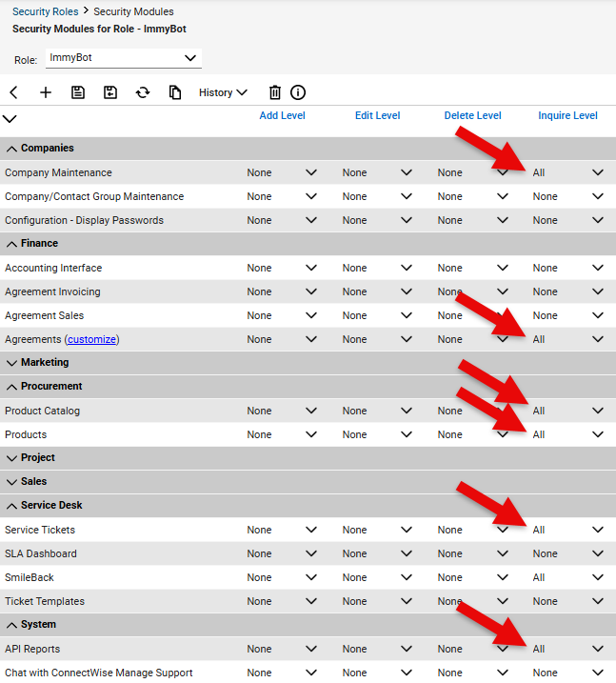Screen dimensions: 616x683
Task: Click the circled info icon
Action: (298, 92)
